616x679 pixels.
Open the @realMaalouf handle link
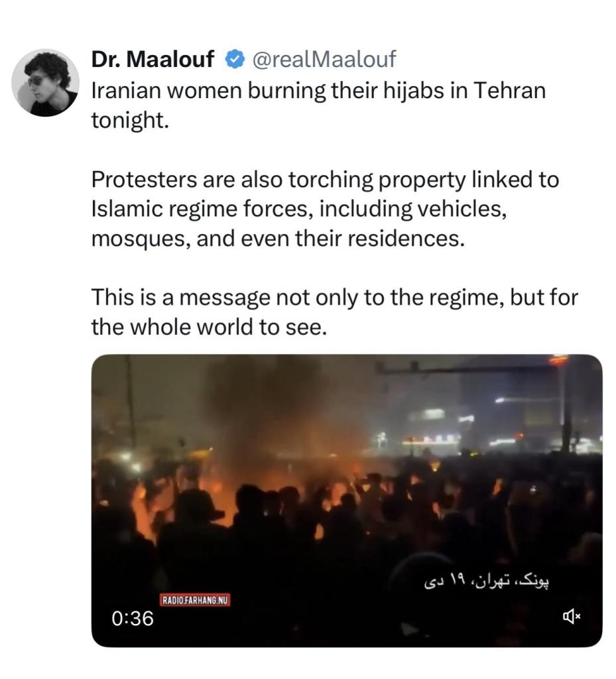(324, 59)
